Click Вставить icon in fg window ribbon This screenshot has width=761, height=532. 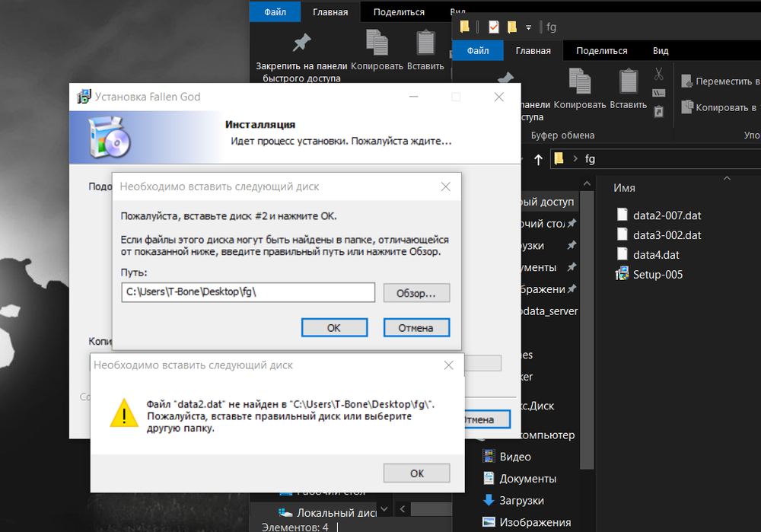point(628,81)
